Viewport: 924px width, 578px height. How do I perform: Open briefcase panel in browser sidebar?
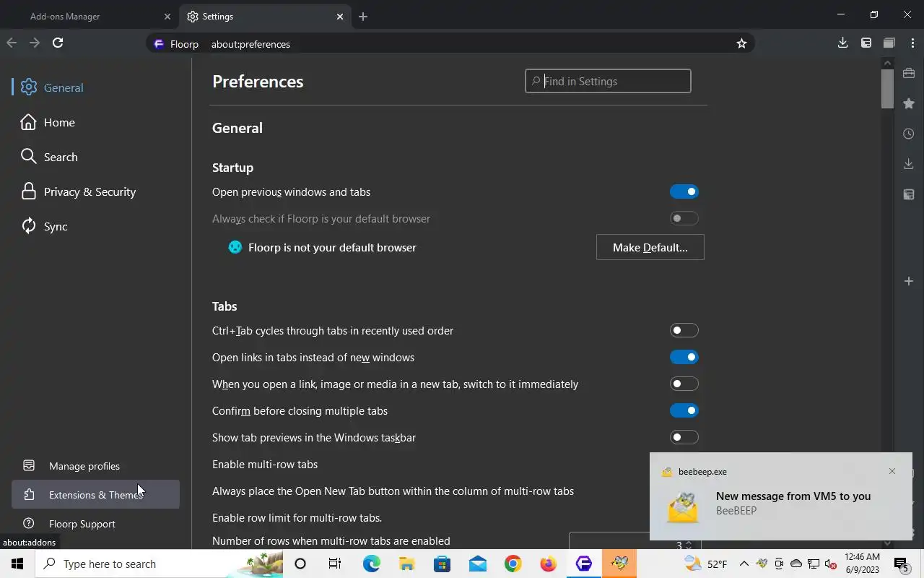[909, 73]
